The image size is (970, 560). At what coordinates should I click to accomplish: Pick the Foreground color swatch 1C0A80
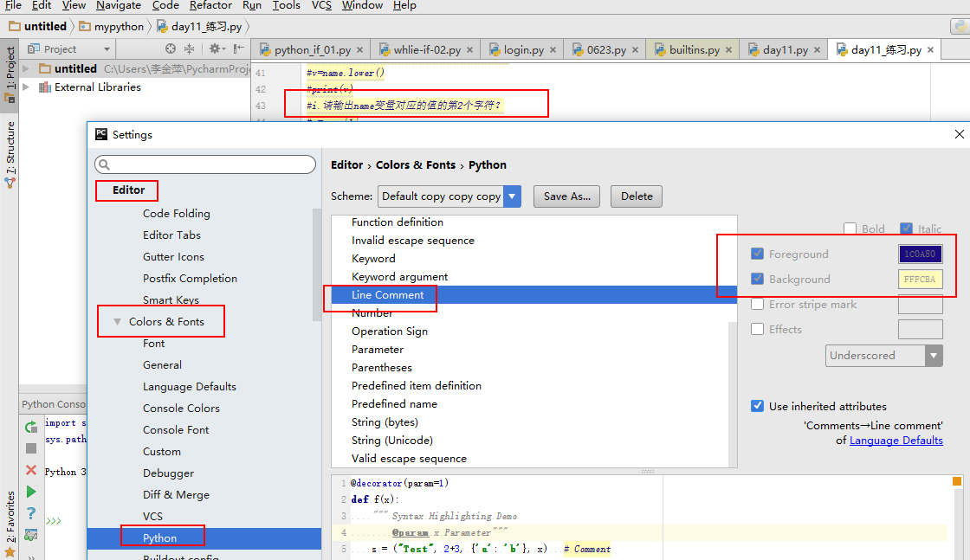tap(920, 254)
